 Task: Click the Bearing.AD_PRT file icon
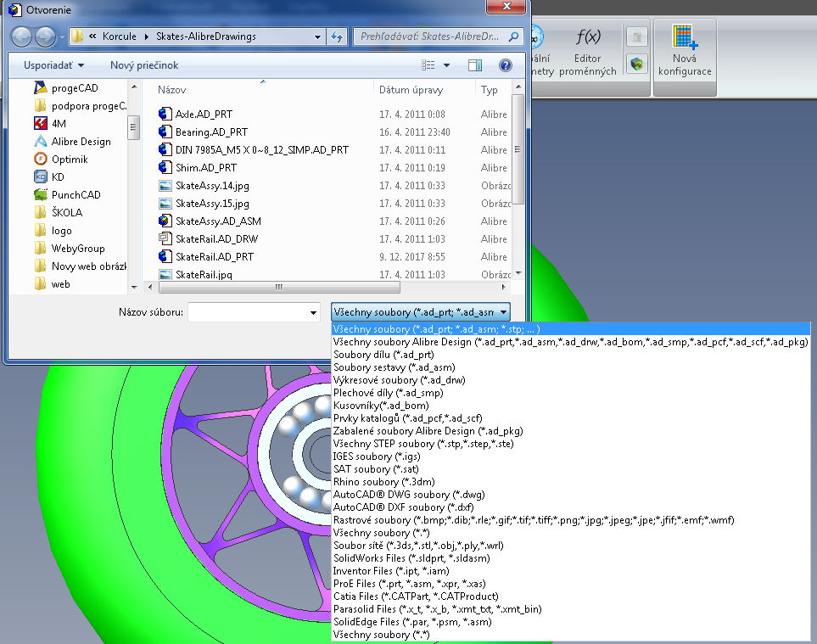click(165, 132)
